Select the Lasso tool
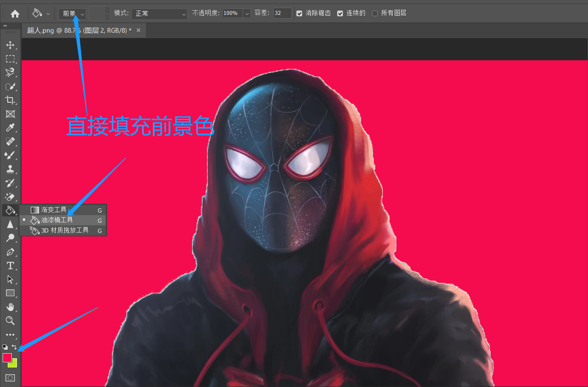The image size is (588, 387). 10,73
